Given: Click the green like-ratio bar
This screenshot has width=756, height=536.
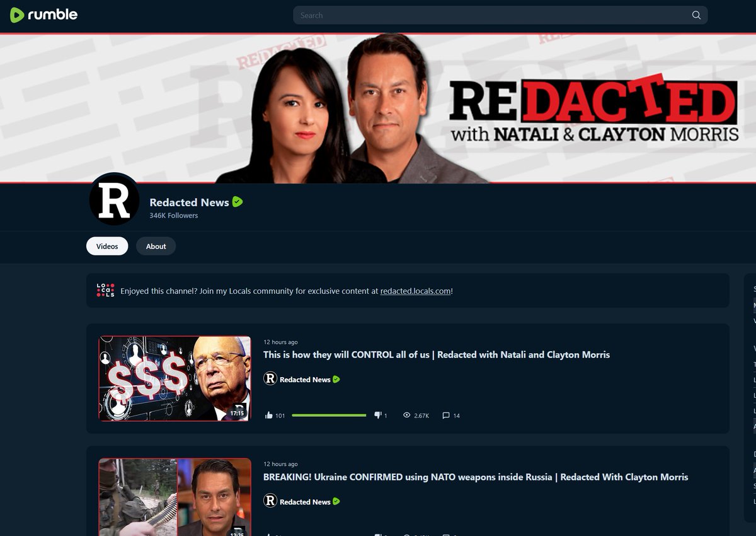Looking at the screenshot, I should tap(329, 416).
